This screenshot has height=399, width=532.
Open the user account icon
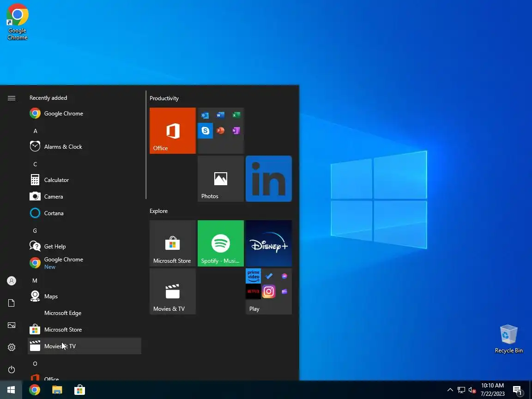click(x=11, y=281)
